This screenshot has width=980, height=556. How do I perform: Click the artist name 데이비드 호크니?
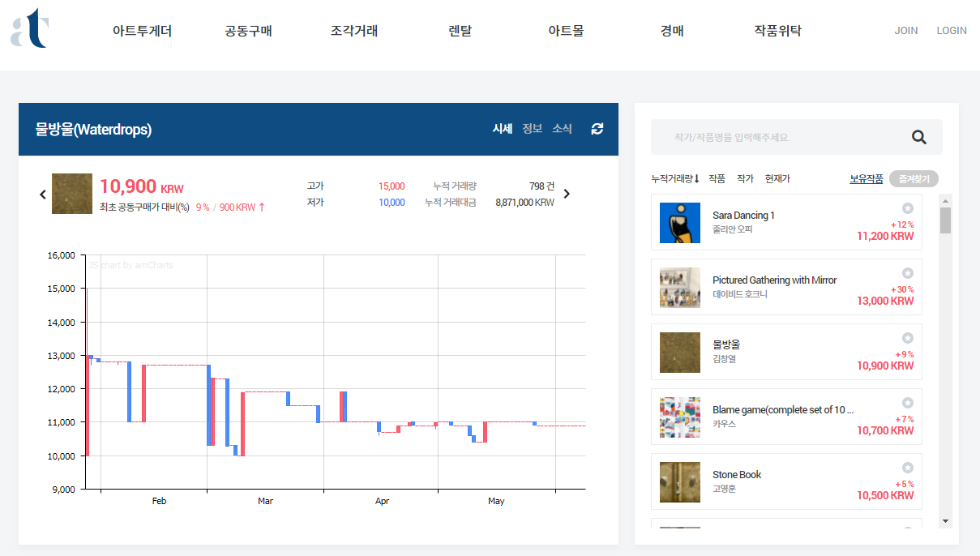(x=740, y=294)
